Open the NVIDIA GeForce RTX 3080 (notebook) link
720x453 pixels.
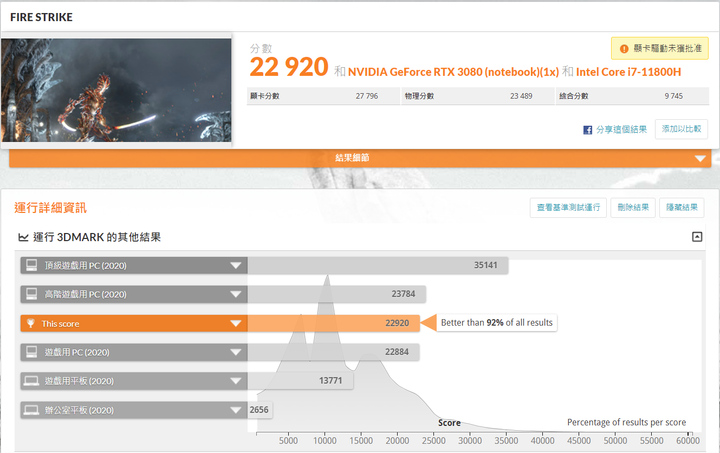click(x=453, y=72)
